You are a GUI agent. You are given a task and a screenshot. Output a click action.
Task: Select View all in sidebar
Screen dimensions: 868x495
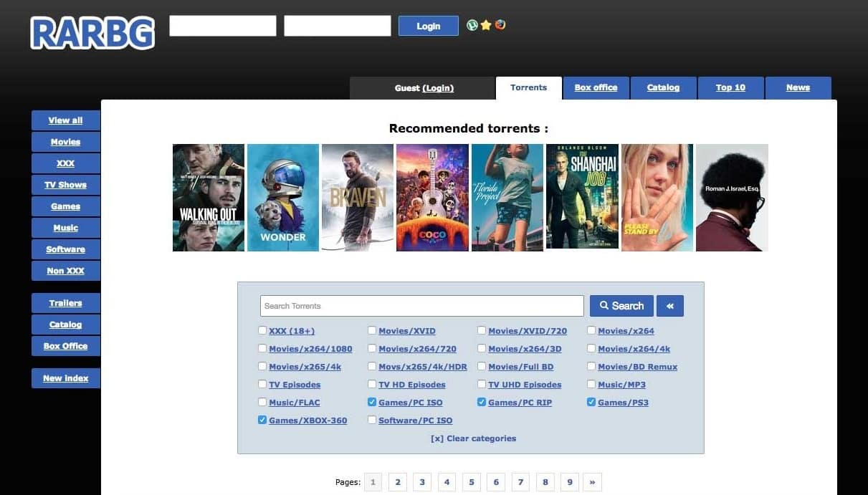(65, 120)
